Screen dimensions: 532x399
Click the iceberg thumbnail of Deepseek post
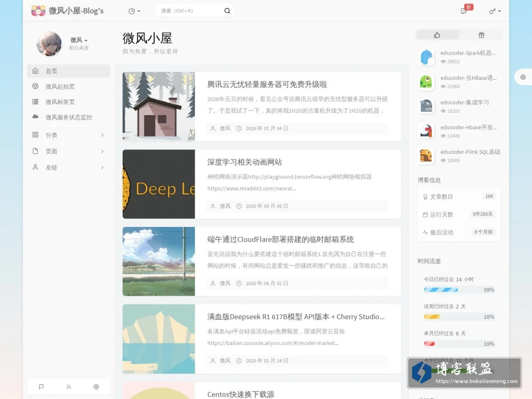159,339
